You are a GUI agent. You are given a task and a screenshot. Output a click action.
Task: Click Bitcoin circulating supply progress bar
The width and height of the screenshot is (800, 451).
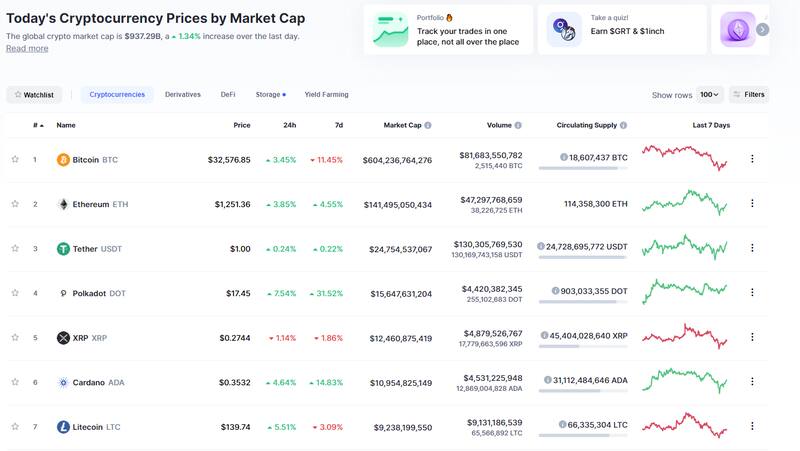(578, 168)
